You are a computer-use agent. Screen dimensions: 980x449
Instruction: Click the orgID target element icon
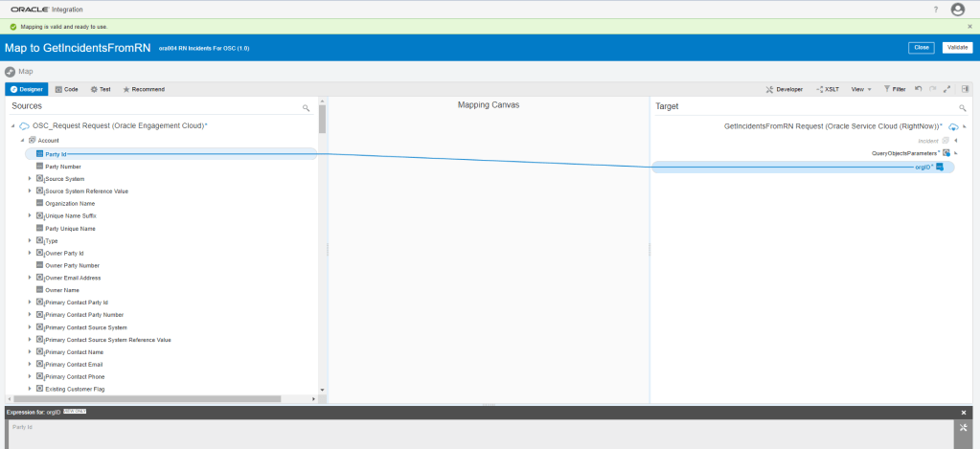940,167
